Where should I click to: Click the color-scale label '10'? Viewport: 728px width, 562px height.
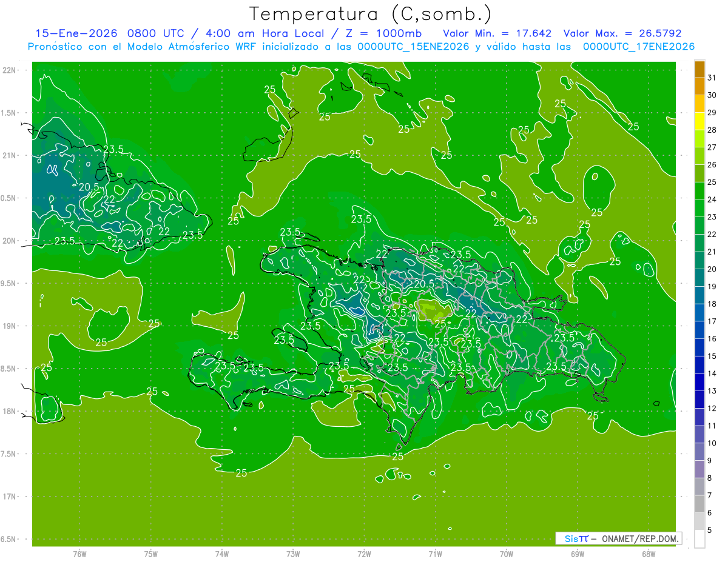click(x=712, y=444)
